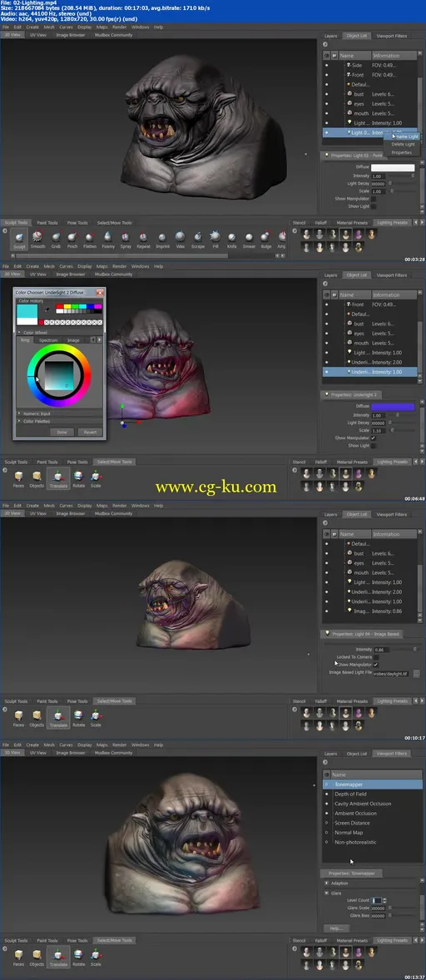This screenshot has width=426, height=980.
Task: Choose Properties from the light context menu
Action: [402, 152]
